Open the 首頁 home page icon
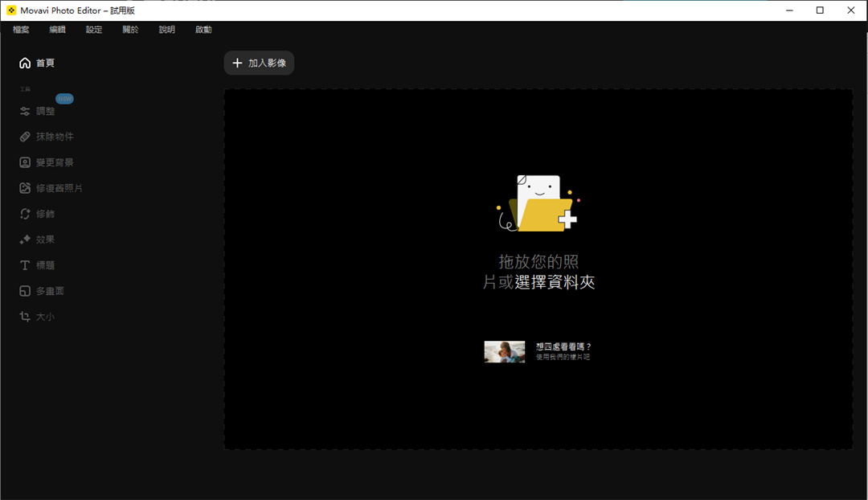This screenshot has width=868, height=500. [25, 63]
